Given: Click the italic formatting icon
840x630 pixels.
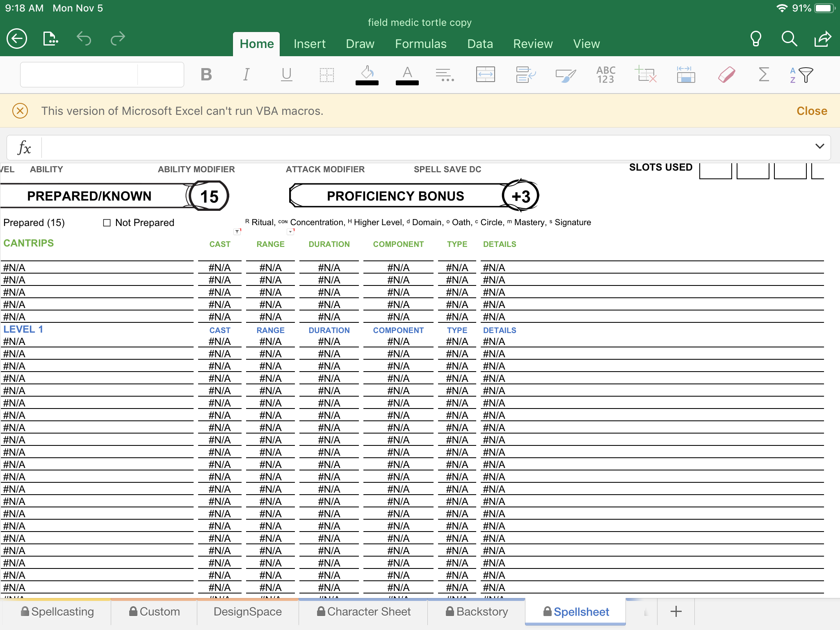Looking at the screenshot, I should 246,75.
